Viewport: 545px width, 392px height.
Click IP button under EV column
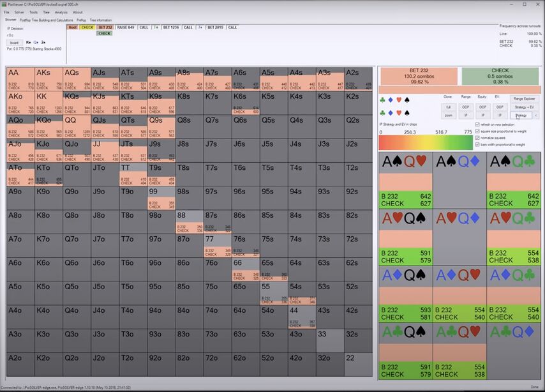500,115
